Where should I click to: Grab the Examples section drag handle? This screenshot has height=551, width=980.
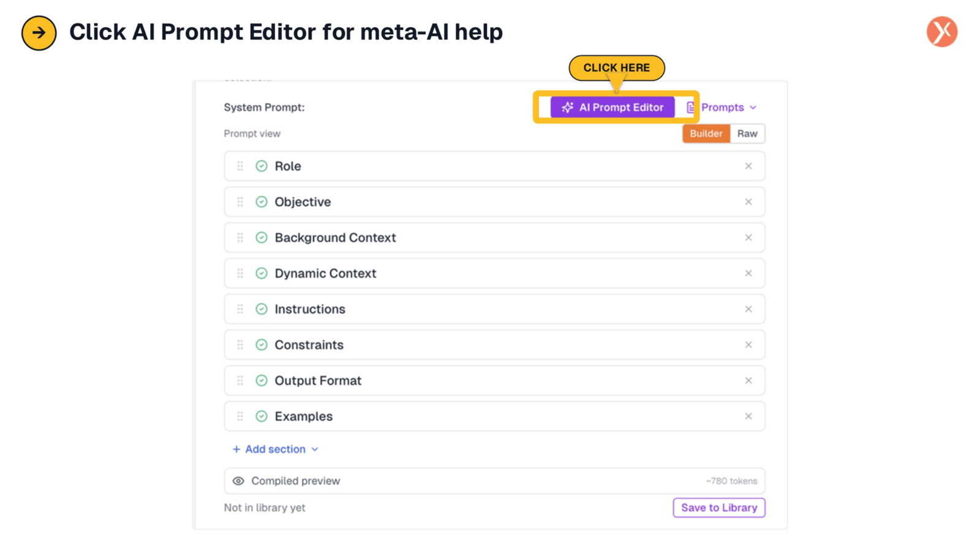(x=240, y=416)
